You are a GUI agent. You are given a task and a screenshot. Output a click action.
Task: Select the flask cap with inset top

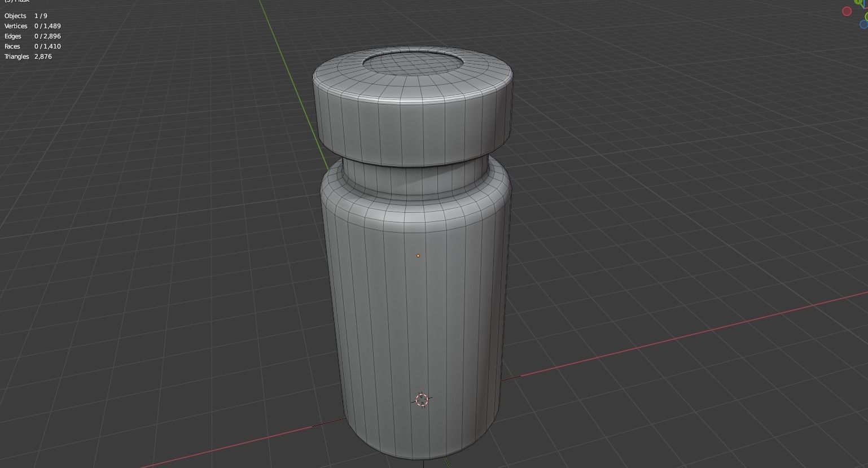[413, 106]
